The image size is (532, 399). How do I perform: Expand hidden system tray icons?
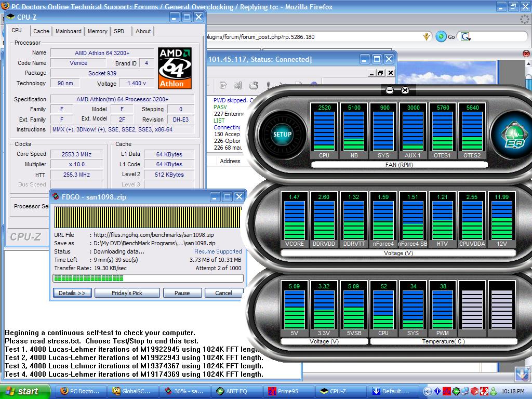pos(428,391)
